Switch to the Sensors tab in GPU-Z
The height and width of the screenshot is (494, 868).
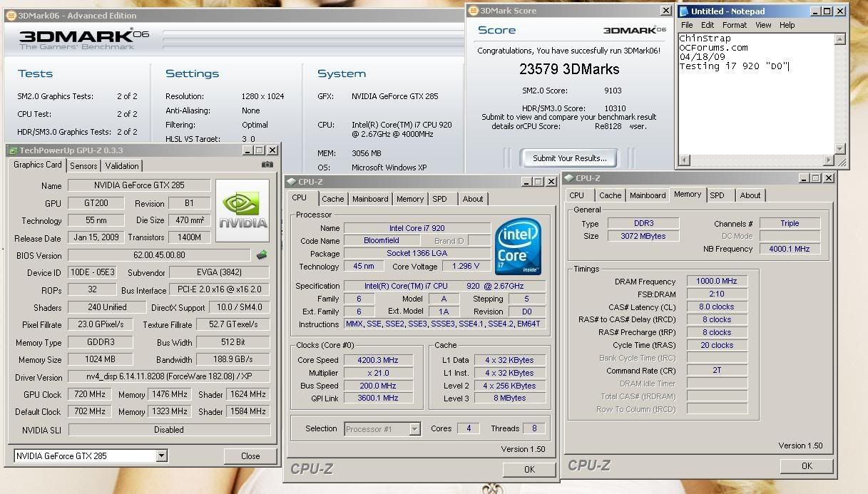click(83, 166)
